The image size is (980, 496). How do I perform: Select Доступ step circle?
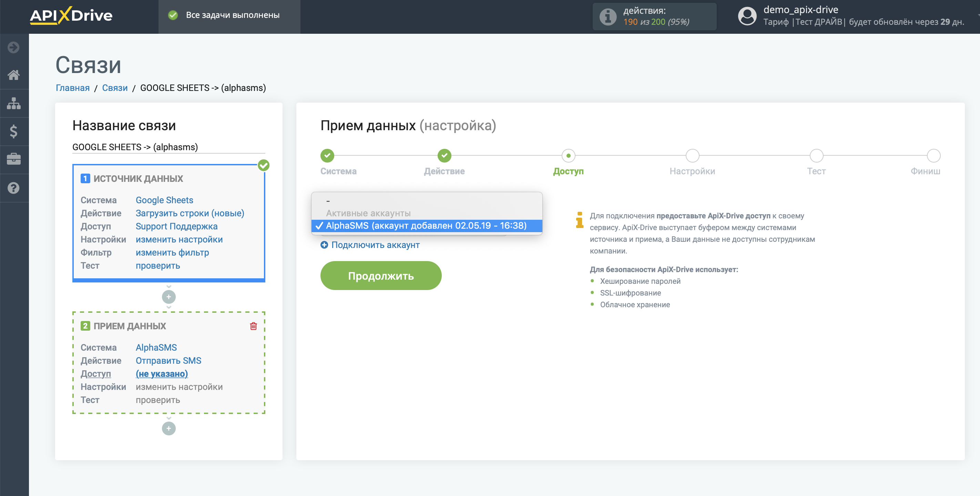click(568, 156)
